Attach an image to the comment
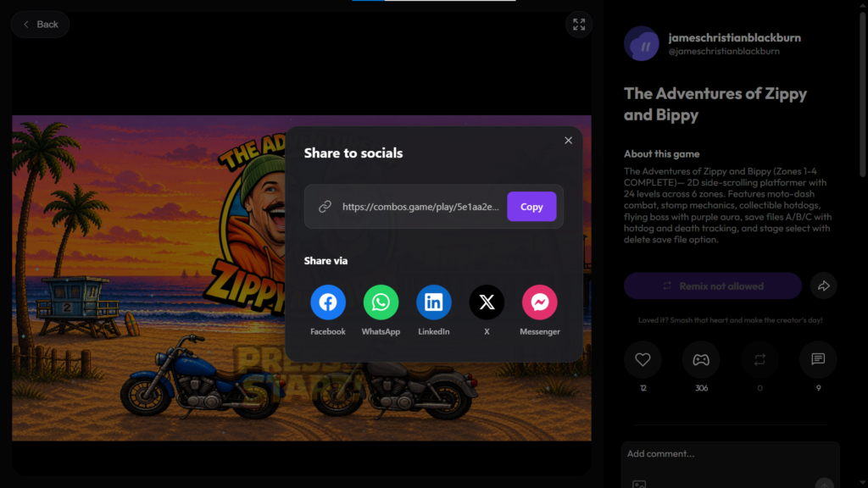This screenshot has height=488, width=868. 639,485
